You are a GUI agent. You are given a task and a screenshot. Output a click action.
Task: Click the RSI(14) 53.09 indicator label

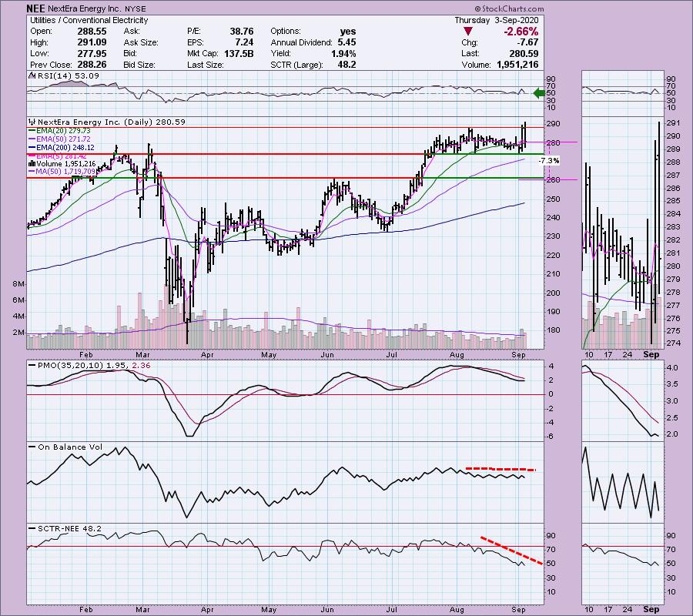point(69,76)
